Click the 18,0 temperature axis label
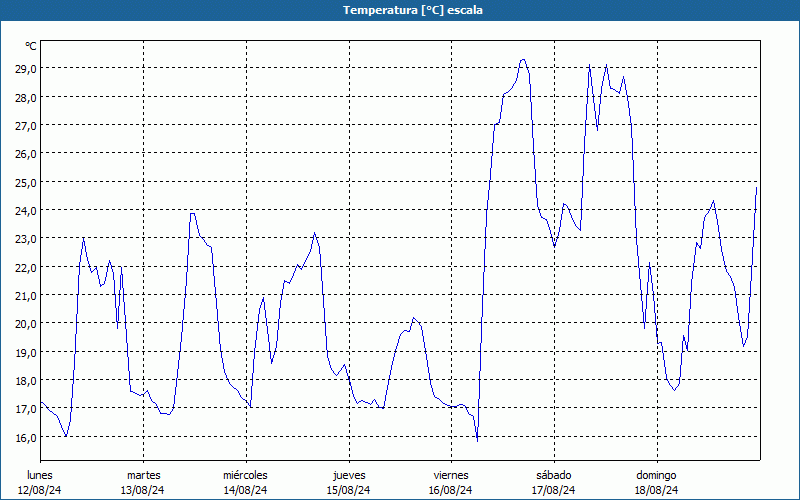 click(26, 381)
